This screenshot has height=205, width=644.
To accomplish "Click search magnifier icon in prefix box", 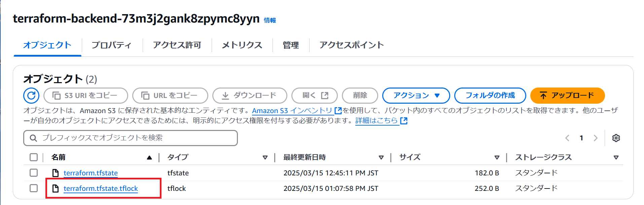I will point(33,138).
